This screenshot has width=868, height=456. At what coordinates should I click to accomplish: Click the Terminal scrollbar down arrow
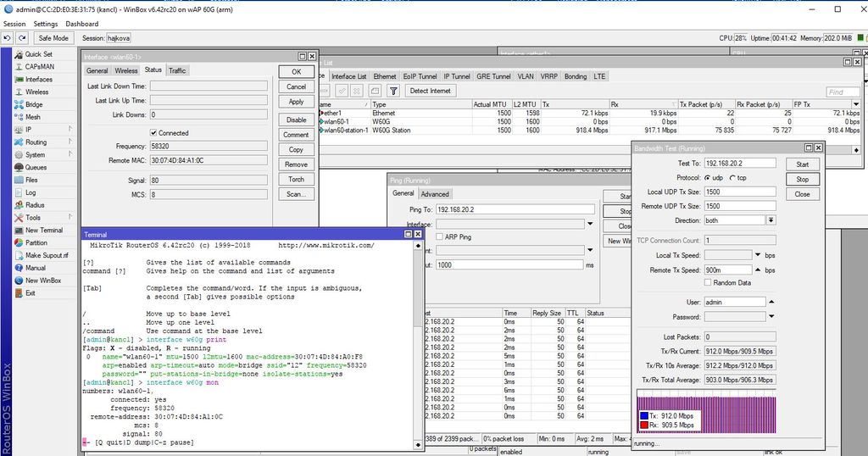point(418,444)
